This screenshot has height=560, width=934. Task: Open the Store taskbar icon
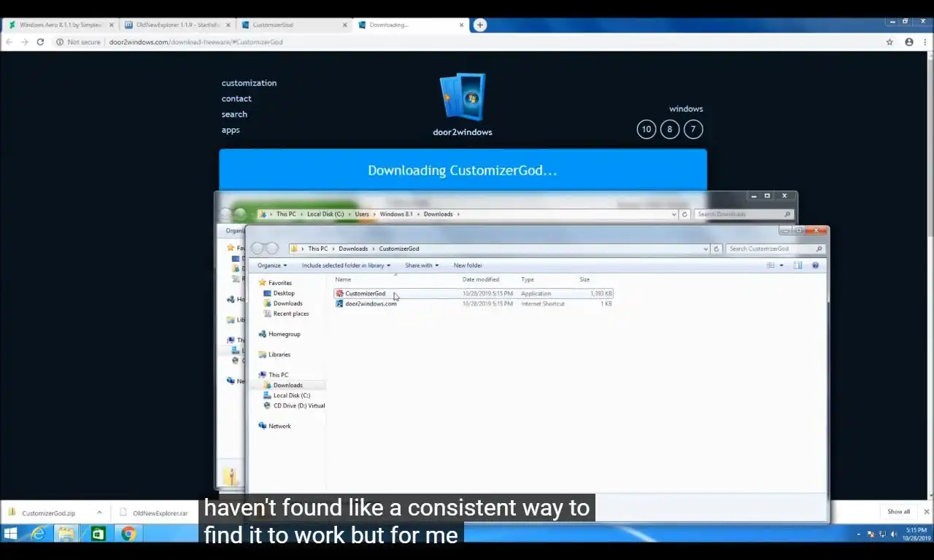tap(98, 534)
